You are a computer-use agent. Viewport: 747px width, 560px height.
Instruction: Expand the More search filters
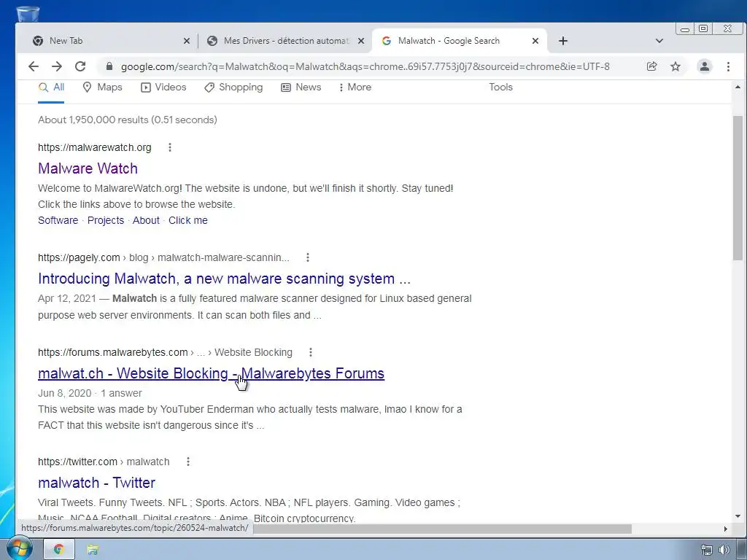click(x=355, y=87)
